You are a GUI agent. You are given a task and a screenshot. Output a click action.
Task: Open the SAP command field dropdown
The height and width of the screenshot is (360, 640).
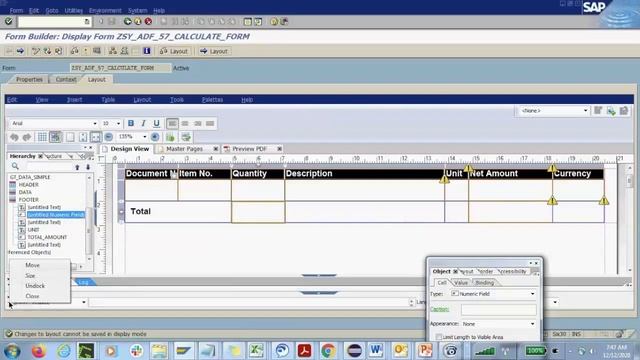tap(87, 22)
